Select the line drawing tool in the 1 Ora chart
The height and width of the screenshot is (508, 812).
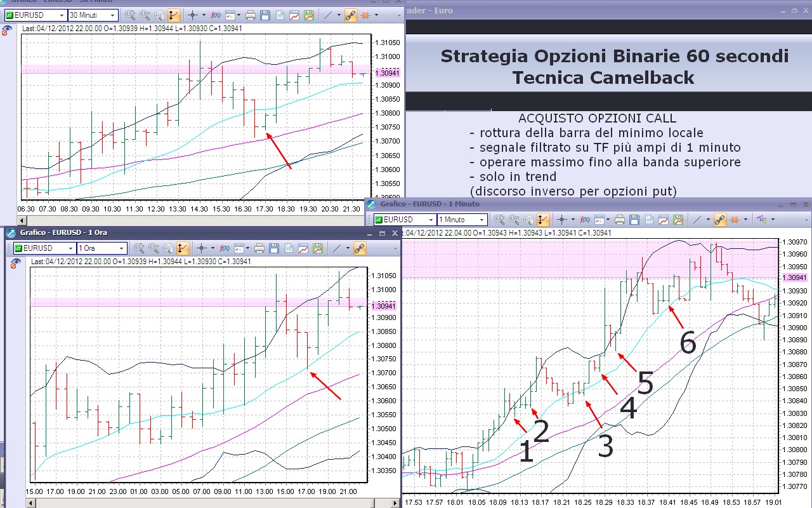(x=336, y=248)
